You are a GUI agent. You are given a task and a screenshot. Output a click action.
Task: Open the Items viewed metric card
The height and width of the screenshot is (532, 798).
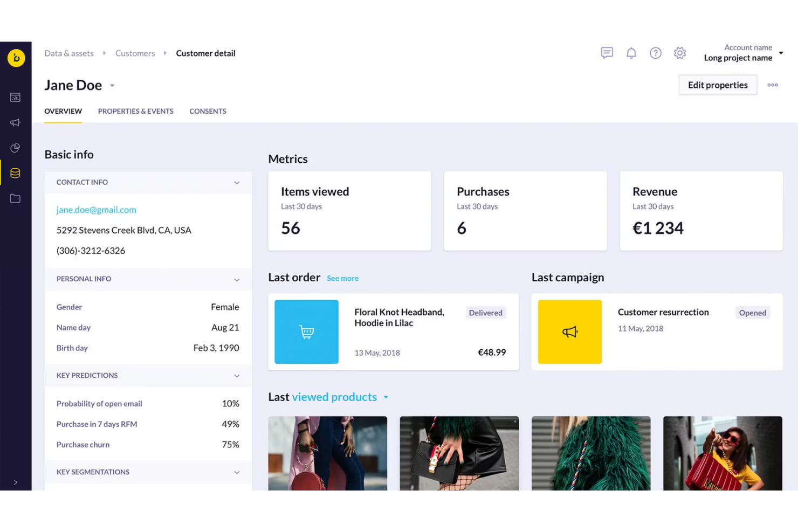(349, 211)
